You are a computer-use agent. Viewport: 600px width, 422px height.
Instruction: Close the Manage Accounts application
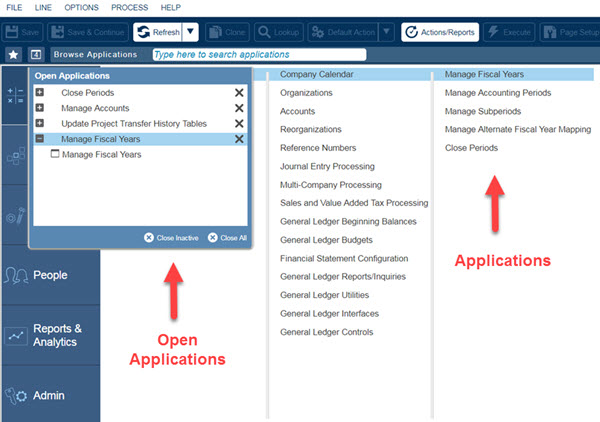click(239, 108)
